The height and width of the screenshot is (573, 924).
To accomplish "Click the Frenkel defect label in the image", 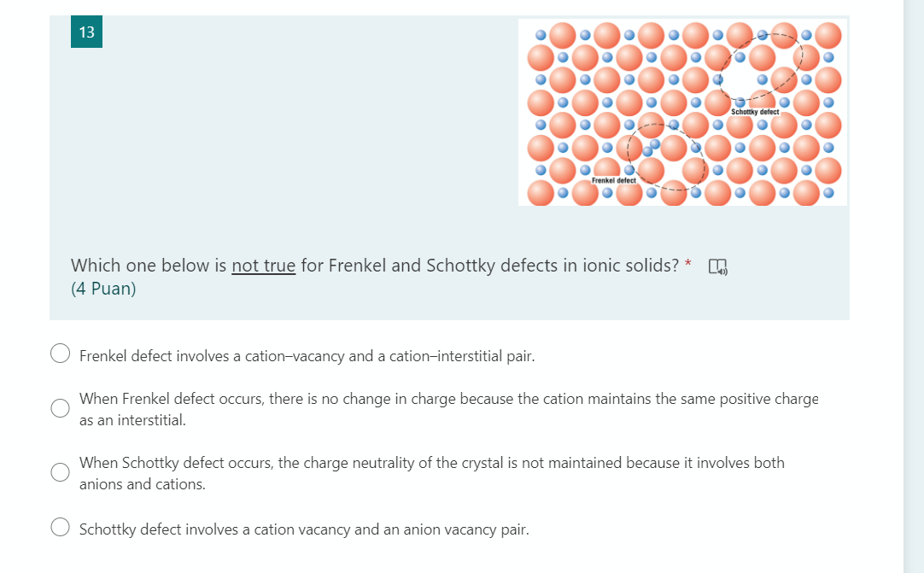I will click(612, 181).
